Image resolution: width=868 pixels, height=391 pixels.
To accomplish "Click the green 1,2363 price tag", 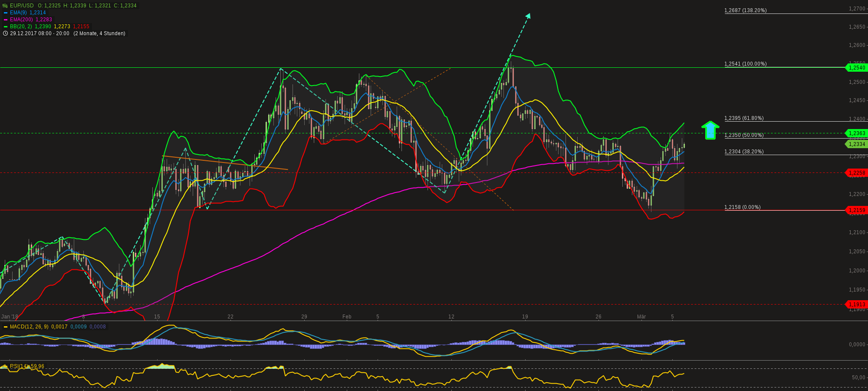I will click(856, 133).
